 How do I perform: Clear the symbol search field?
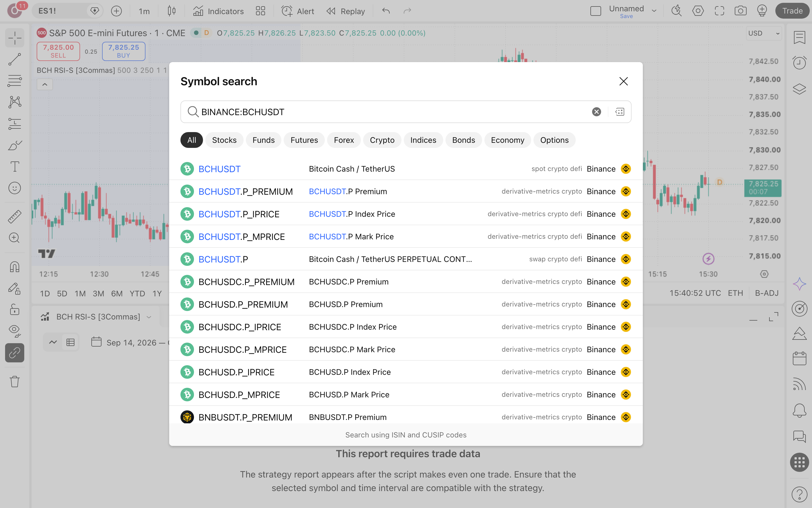point(596,112)
